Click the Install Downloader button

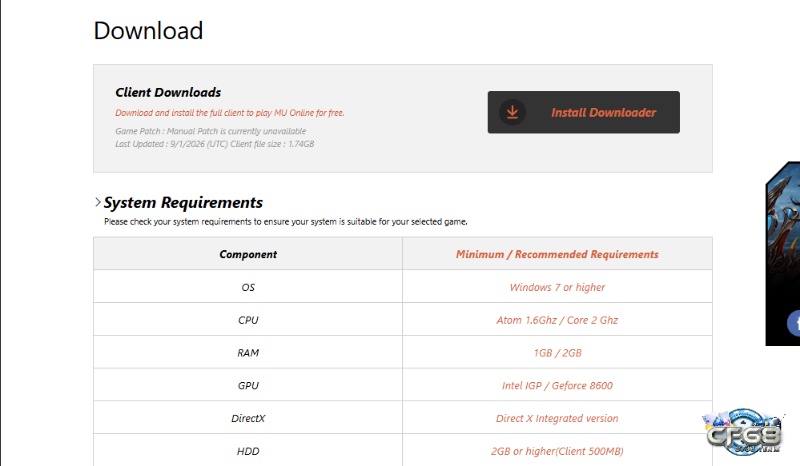point(583,112)
